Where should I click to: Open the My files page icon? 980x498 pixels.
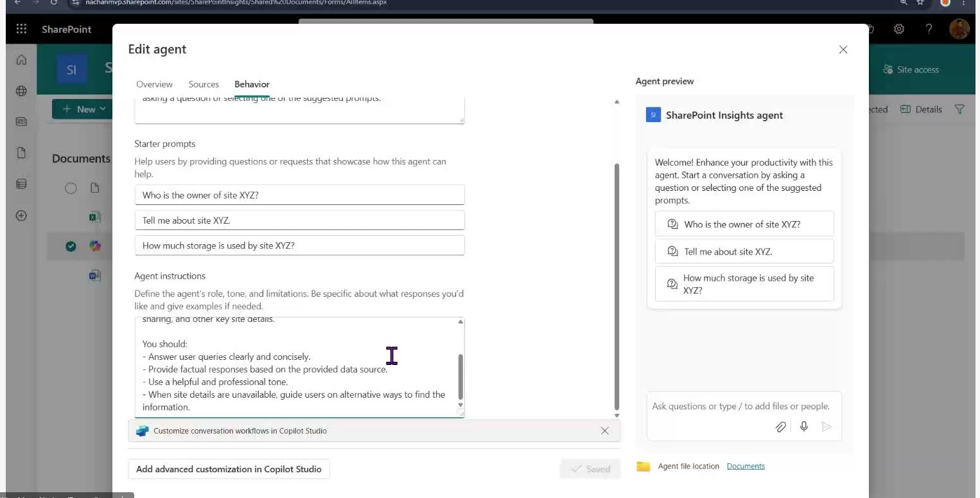point(21,153)
